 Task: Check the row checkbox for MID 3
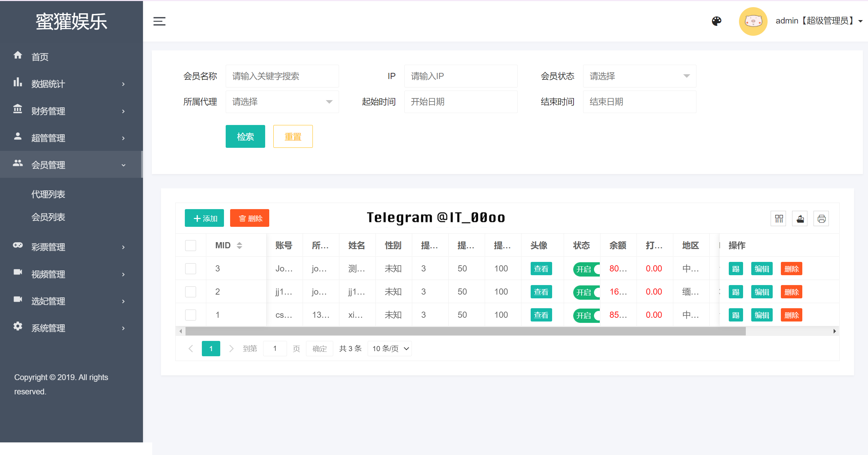tap(191, 268)
